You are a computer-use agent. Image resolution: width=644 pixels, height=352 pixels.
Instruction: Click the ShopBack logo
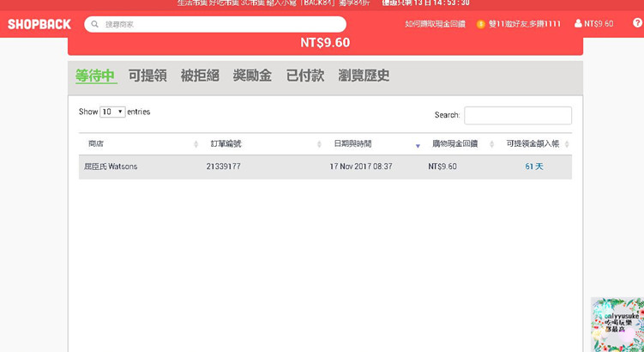click(39, 24)
